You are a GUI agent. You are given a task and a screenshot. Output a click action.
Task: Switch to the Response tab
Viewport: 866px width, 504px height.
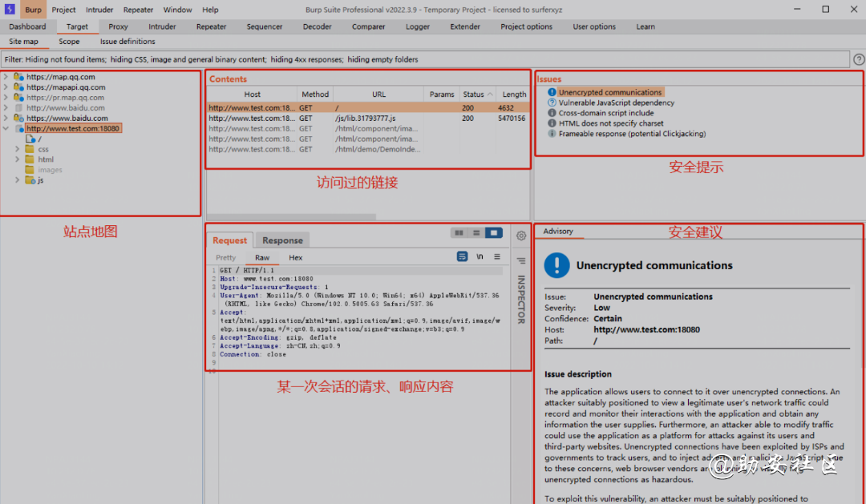282,240
